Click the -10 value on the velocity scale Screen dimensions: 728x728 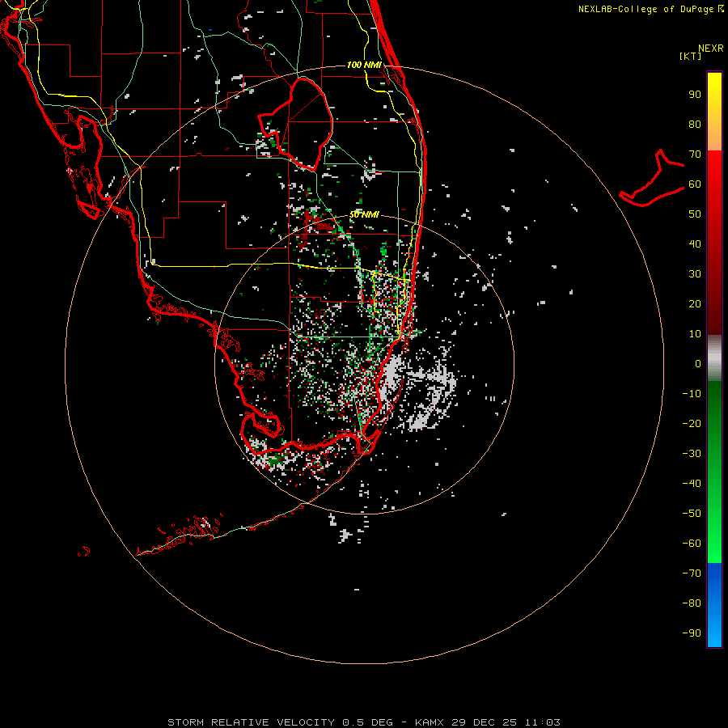click(692, 394)
